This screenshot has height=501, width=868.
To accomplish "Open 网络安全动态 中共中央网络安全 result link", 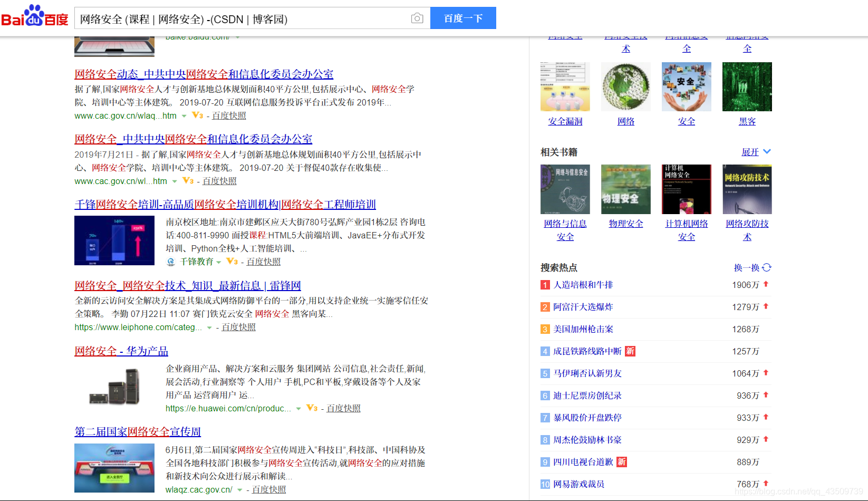I will click(x=204, y=74).
